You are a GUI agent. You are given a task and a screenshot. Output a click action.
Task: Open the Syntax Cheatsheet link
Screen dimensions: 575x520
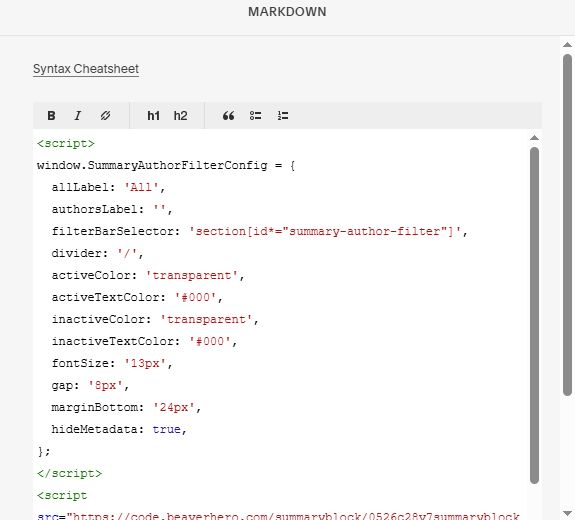(x=86, y=69)
